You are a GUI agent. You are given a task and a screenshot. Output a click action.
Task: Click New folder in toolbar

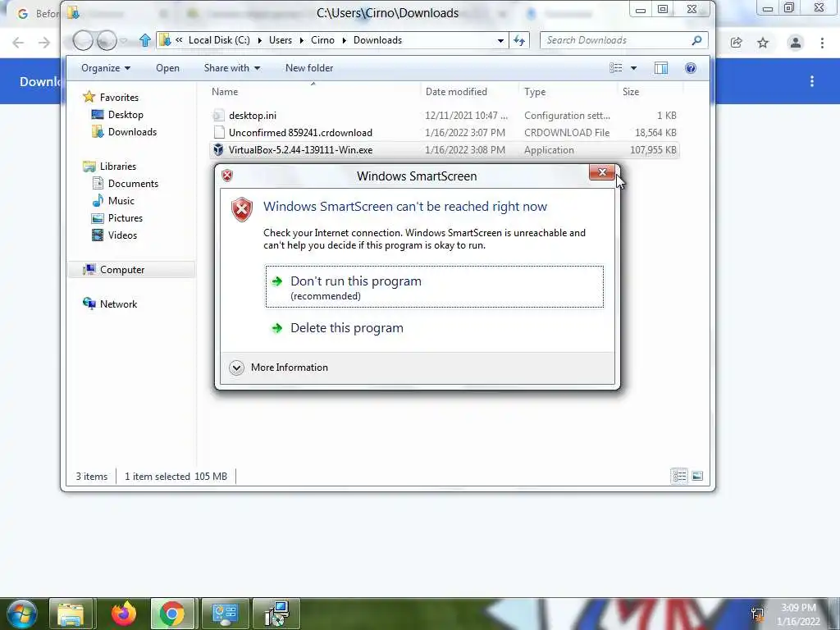309,68
